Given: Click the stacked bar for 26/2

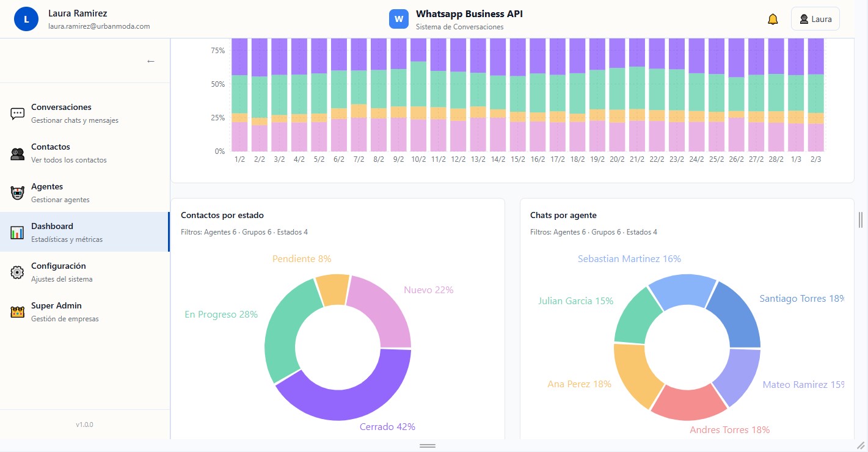Looking at the screenshot, I should tap(737, 95).
